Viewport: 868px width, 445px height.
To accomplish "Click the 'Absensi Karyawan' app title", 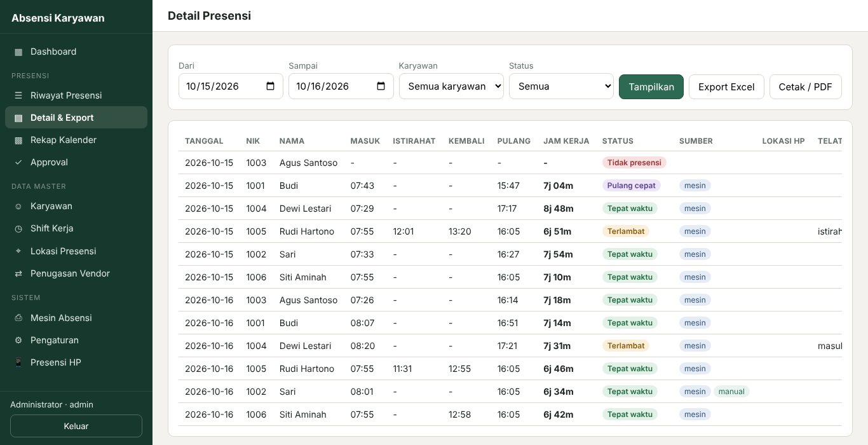I will (58, 18).
